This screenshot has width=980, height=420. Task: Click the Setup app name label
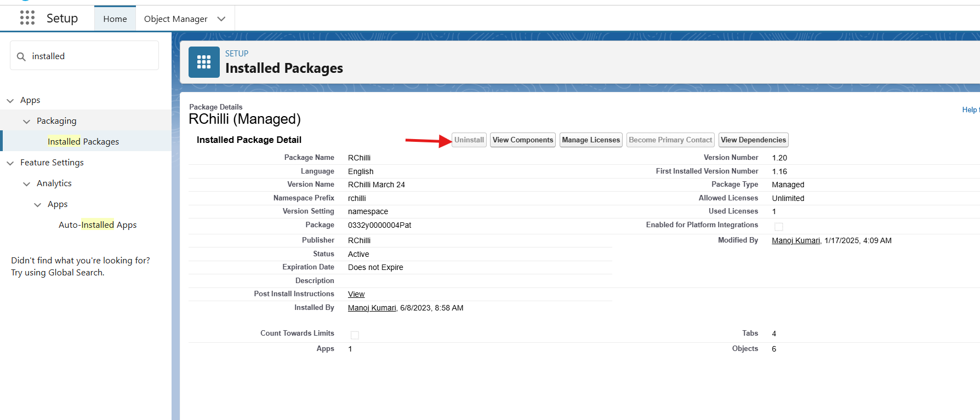[x=62, y=18]
